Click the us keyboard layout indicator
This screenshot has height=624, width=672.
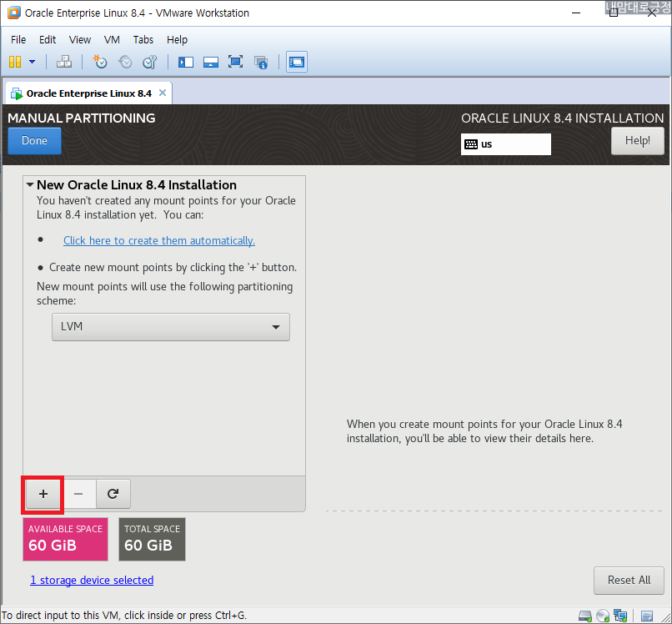tap(506, 144)
